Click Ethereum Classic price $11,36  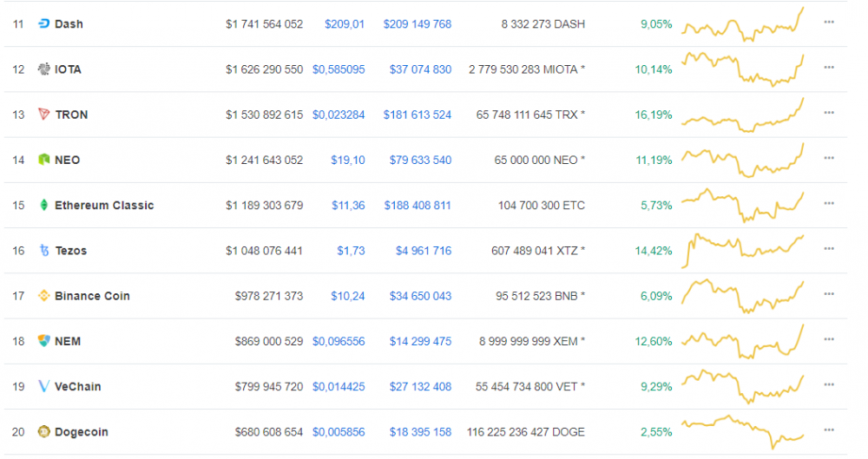[x=348, y=206]
